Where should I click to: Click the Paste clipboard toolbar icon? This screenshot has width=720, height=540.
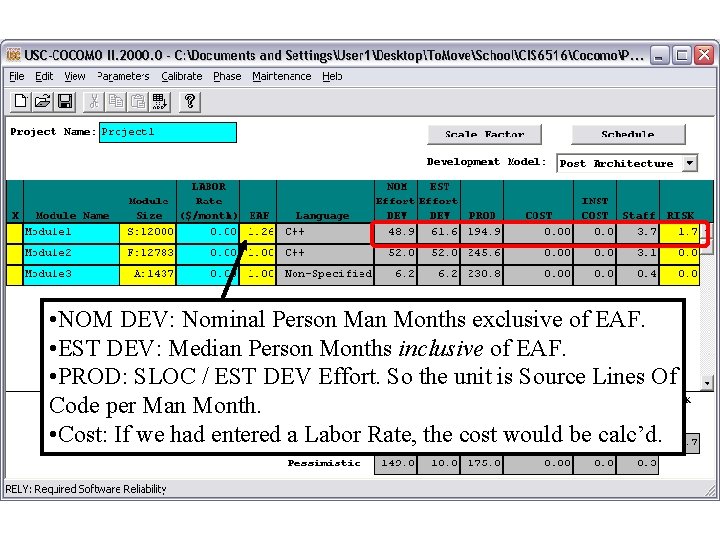click(x=138, y=101)
